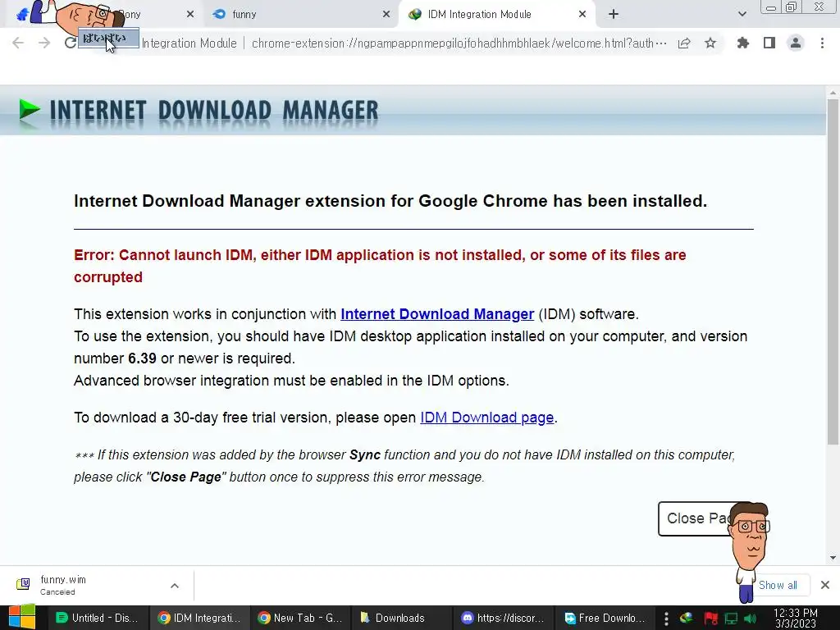840x630 pixels.
Task: Click the page vertical scrollbar thumb
Action: [833, 271]
